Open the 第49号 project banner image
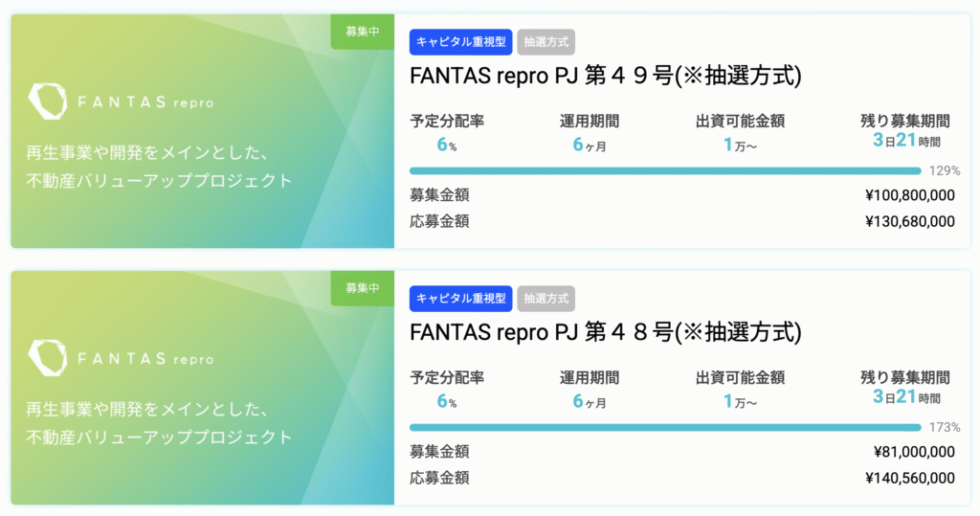980x516 pixels. 203,131
